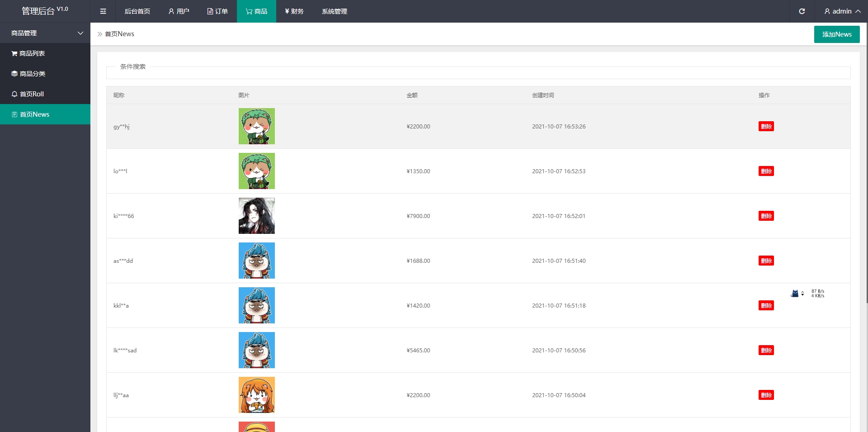Screen dimensions: 868x432
Task: Open 首页Roll in the sidebar
Action: tap(32, 94)
